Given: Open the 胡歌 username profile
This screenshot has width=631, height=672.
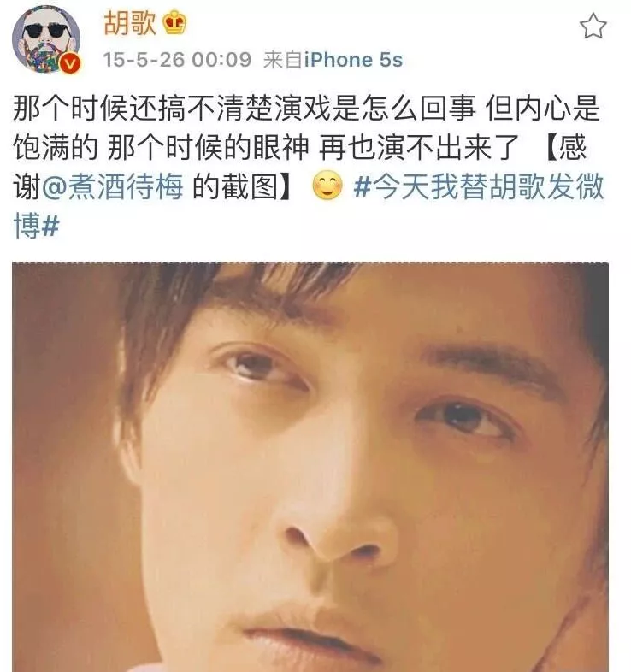Looking at the screenshot, I should (x=130, y=23).
